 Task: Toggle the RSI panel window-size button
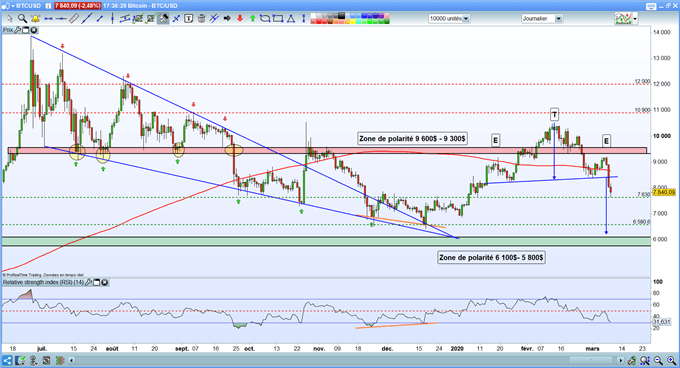coord(97,283)
